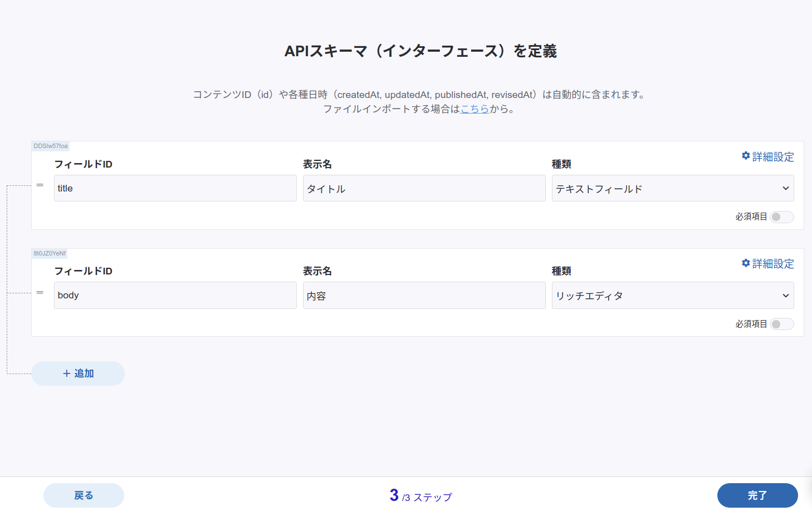The height and width of the screenshot is (511, 812).
Task: Click the 戻る button
Action: point(84,495)
